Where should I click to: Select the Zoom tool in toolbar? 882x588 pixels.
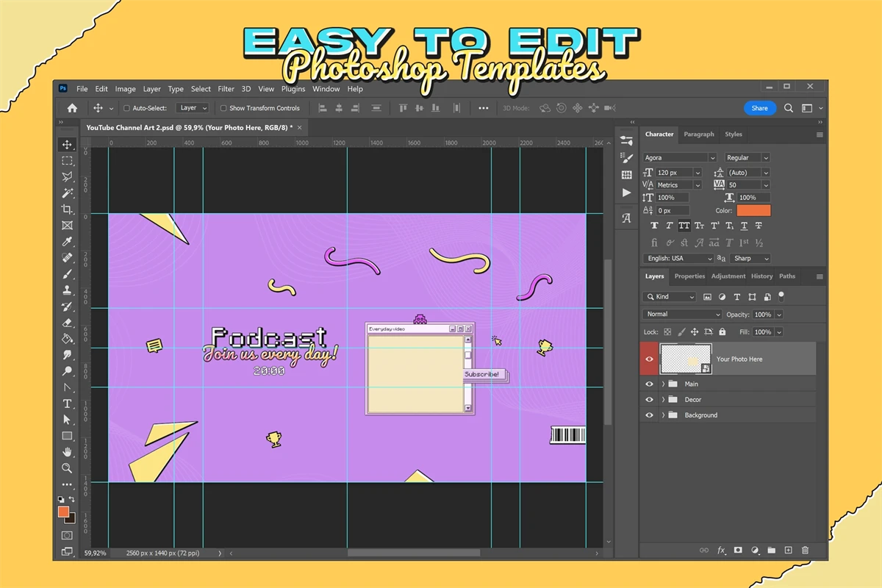67,468
